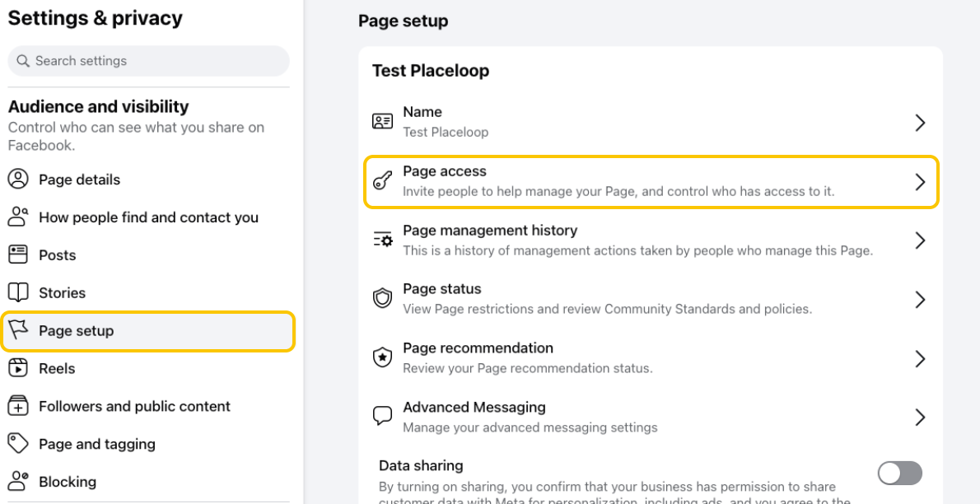Click the Blocking person icon
Viewport: 980px width, 504px height.
tap(18, 482)
